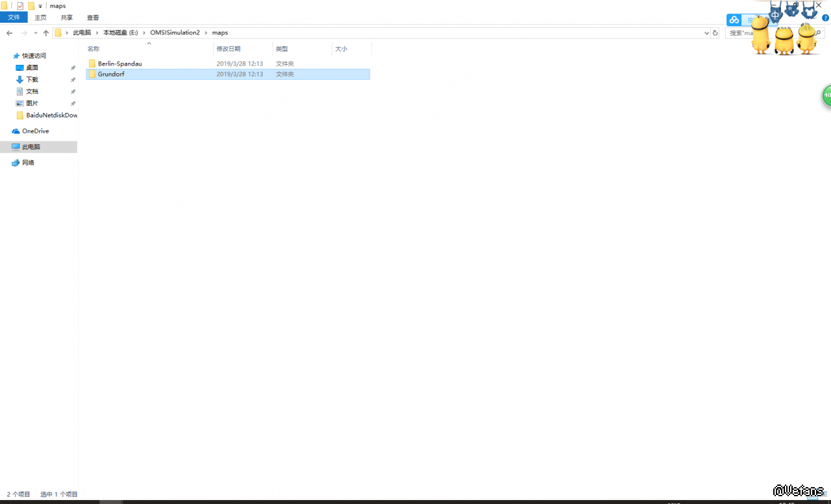Viewport: 831px width, 504px height.
Task: Go back using the Back arrow
Action: [10, 32]
